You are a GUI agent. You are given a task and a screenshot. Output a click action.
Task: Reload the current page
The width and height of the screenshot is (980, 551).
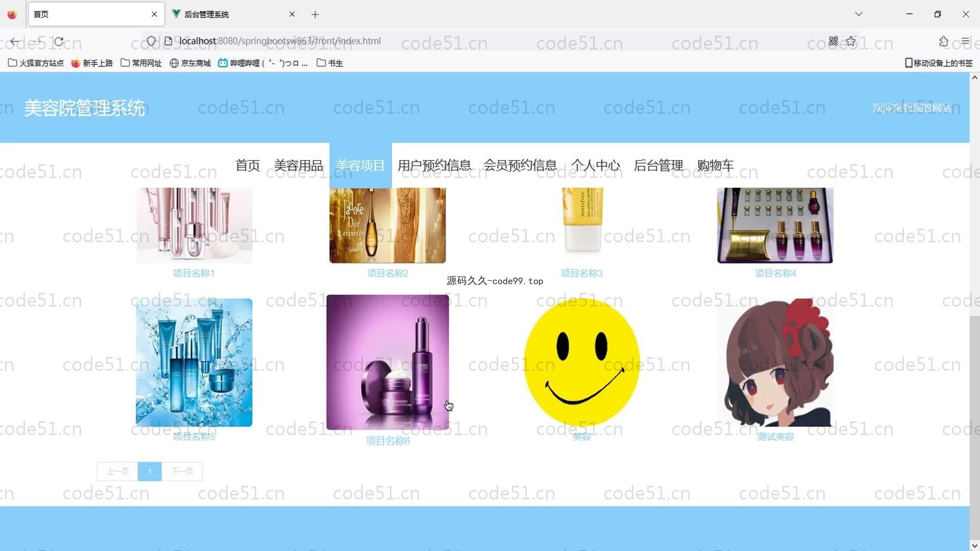(x=59, y=41)
